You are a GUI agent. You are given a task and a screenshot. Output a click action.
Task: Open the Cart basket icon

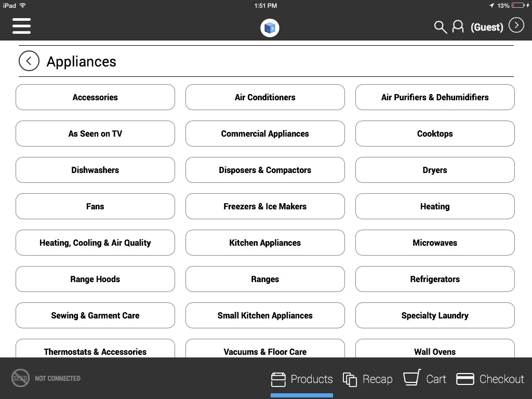click(x=412, y=379)
